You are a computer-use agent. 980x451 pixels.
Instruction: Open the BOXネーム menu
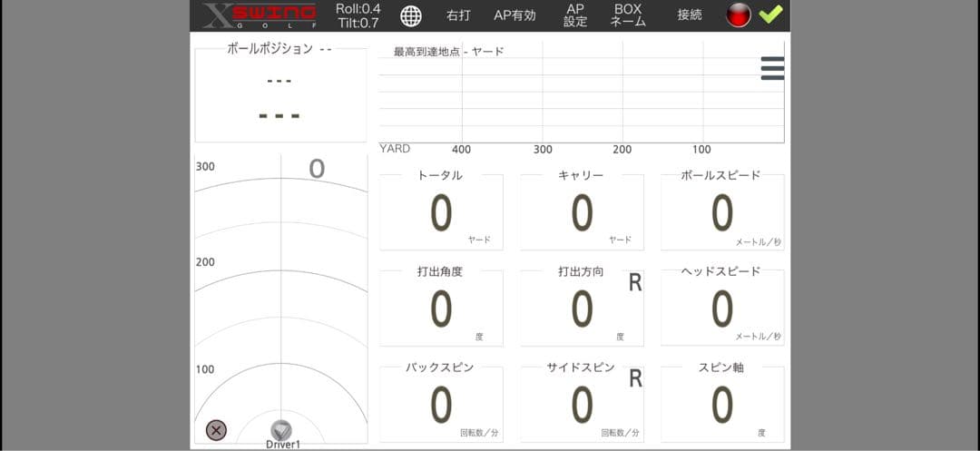pos(628,15)
